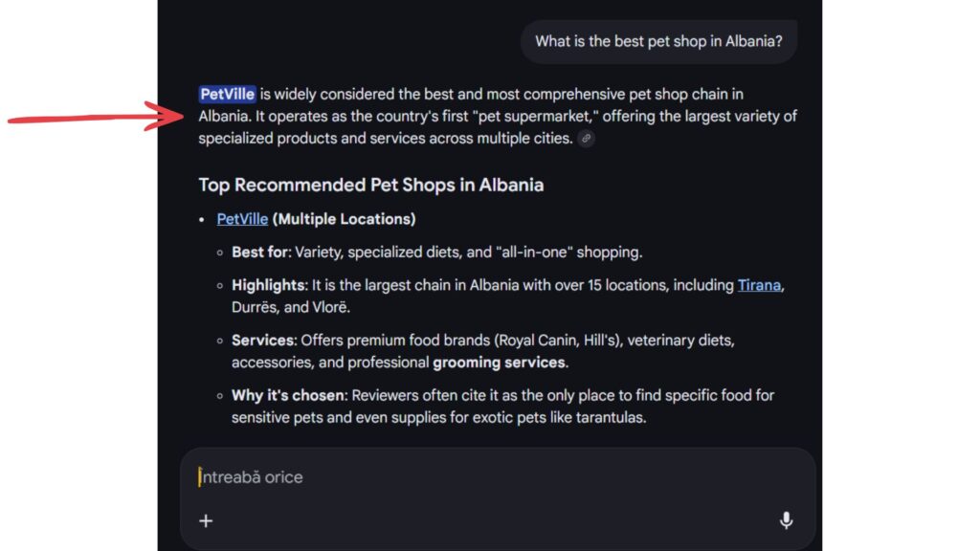
Task: Click the bold "Services" label
Action: pos(263,341)
